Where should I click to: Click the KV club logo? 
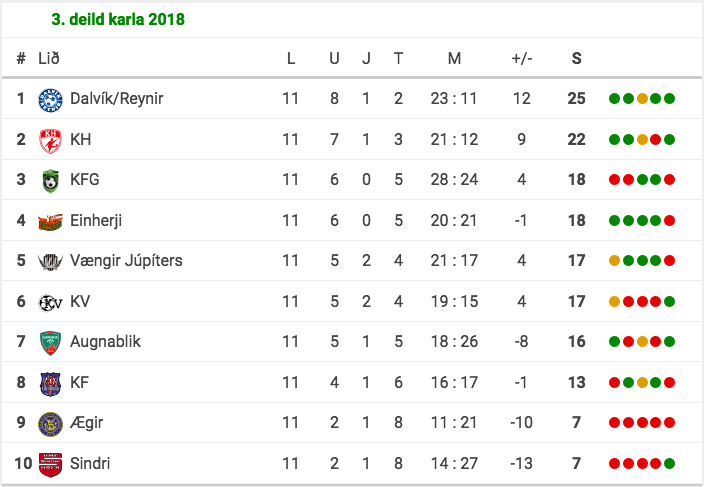click(x=50, y=302)
